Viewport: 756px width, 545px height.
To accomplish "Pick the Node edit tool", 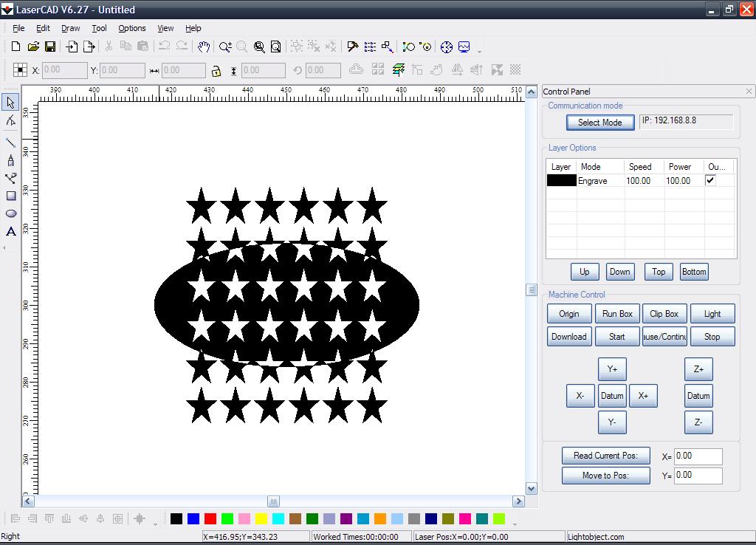I will [x=11, y=120].
